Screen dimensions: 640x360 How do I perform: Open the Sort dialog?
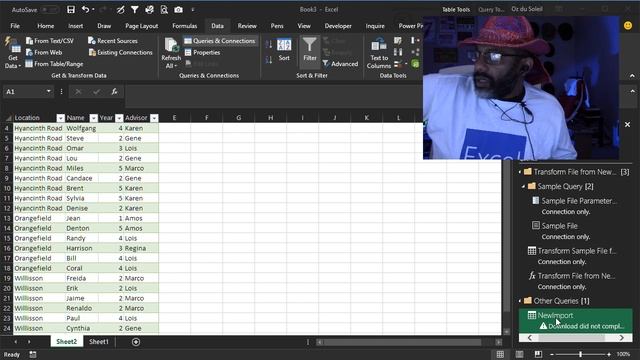[284, 50]
